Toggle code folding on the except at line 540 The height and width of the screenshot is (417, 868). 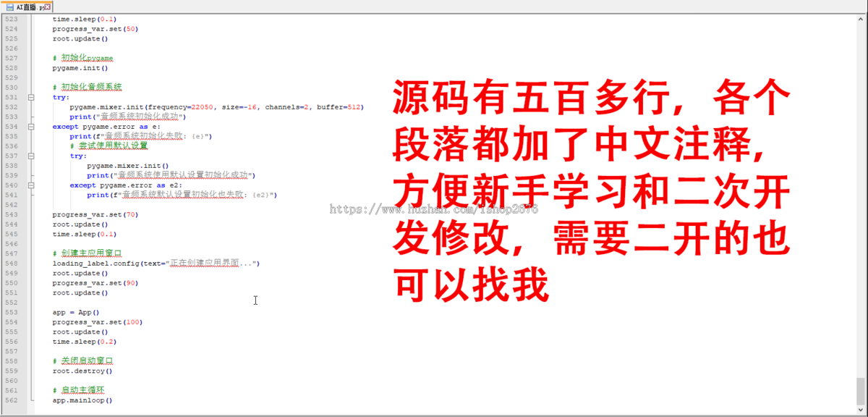point(30,185)
